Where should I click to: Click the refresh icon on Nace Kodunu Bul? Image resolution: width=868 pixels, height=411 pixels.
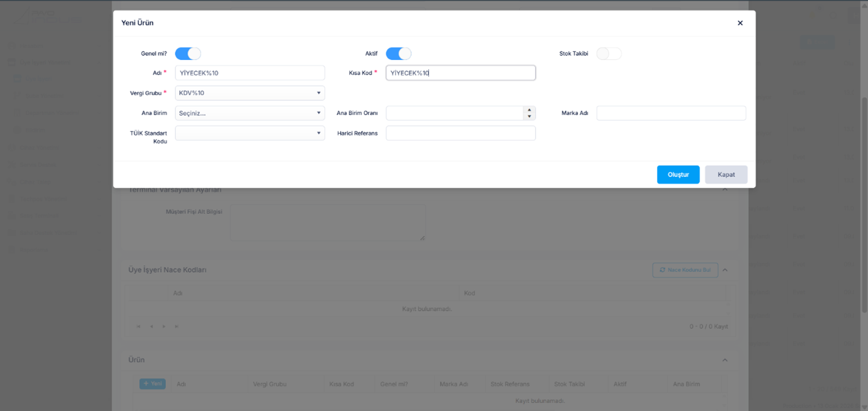[662, 270]
